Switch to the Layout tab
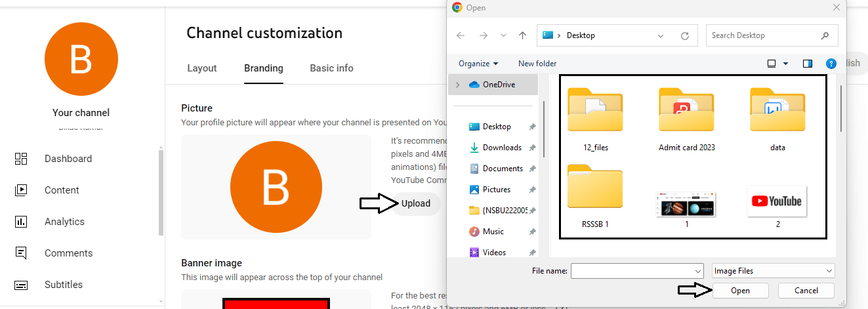This screenshot has width=868, height=309. [202, 68]
